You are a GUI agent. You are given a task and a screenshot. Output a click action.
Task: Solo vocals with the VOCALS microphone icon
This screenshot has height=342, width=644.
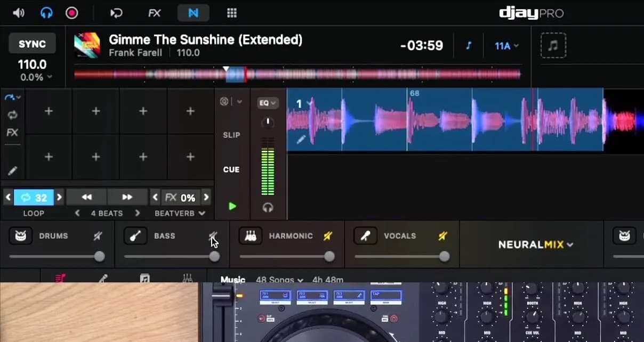click(x=366, y=235)
